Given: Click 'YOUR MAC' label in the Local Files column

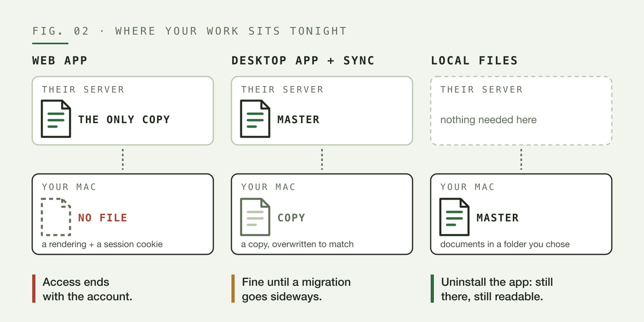Looking at the screenshot, I should tap(468, 187).
